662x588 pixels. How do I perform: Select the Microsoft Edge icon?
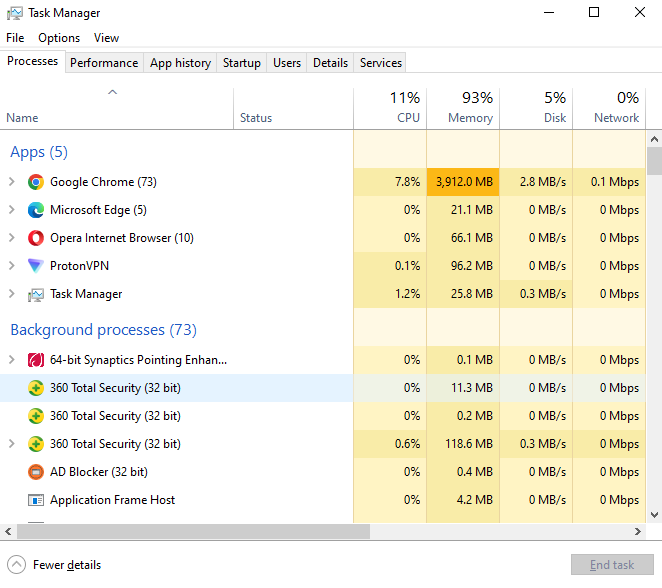pos(36,210)
